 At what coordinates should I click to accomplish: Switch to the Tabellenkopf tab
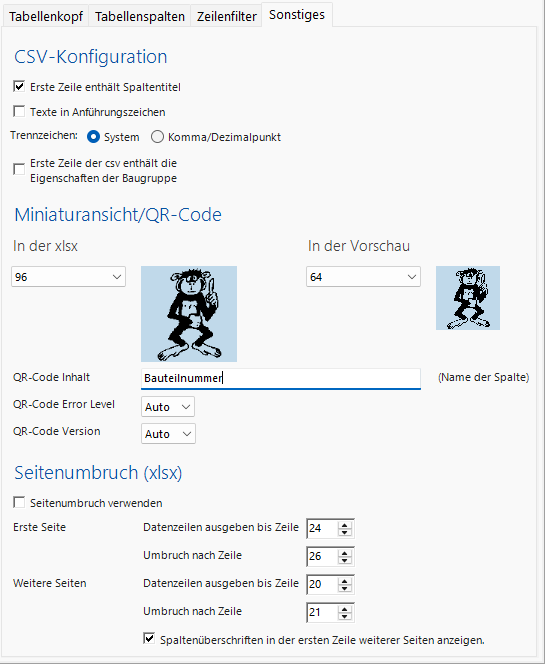tap(46, 17)
